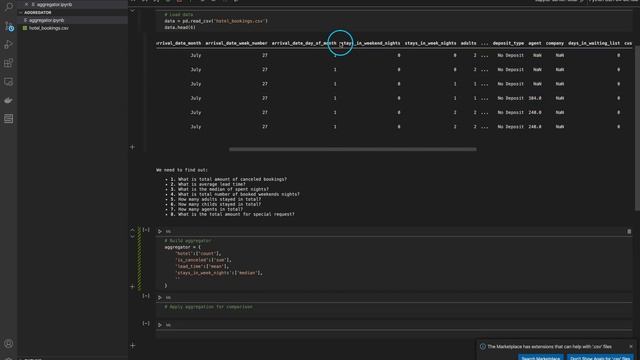
Task: Click the dataframe horizontal scrollbar
Action: [x=353, y=149]
